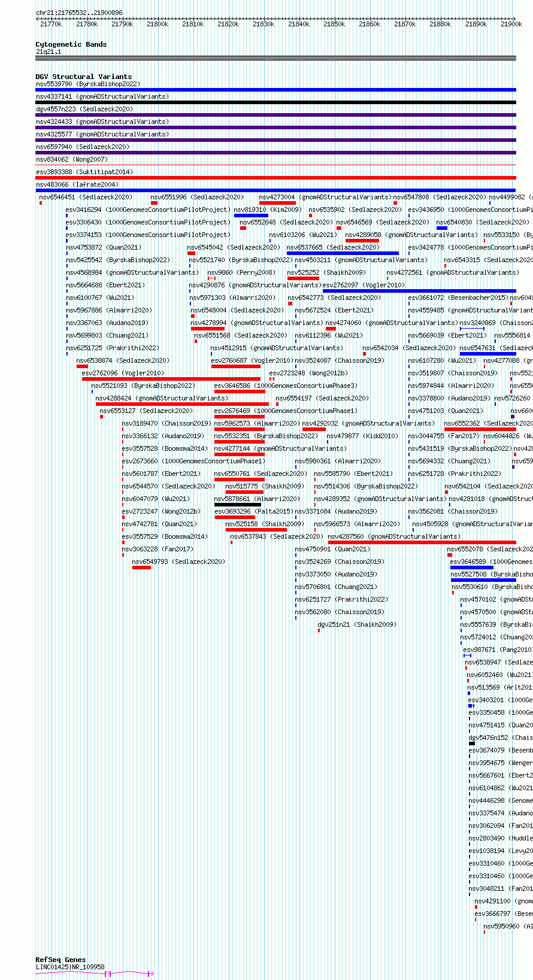The image size is (533, 980).
Task: Open nsv6553127 (Sedlazeck2020) variant
Action: point(147,411)
